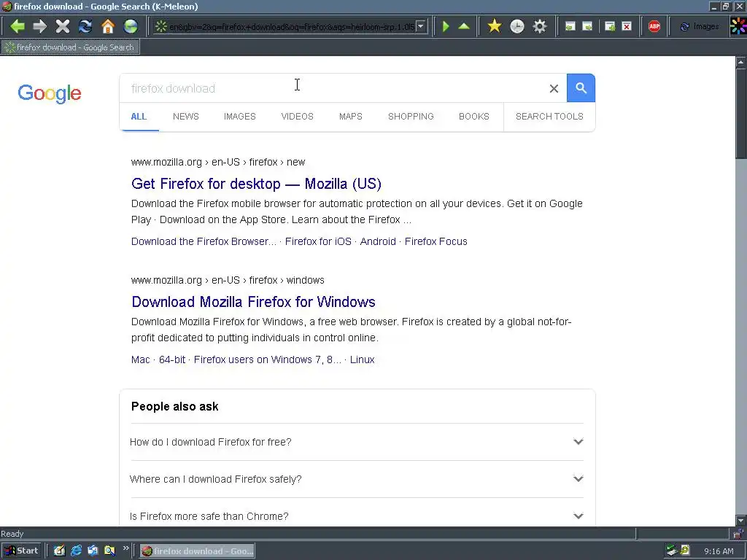The width and height of the screenshot is (747, 560).
Task: Click the magnifier quick launch icon
Action: [109, 551]
